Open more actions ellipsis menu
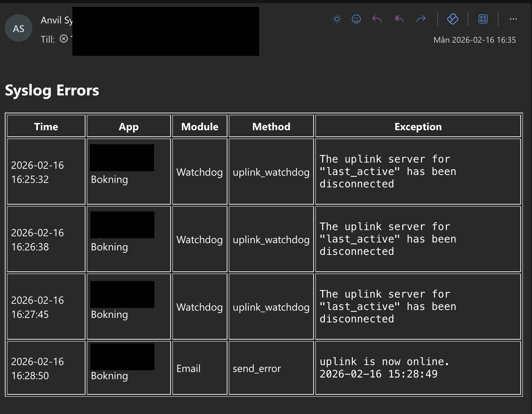532x414 pixels. coord(513,19)
